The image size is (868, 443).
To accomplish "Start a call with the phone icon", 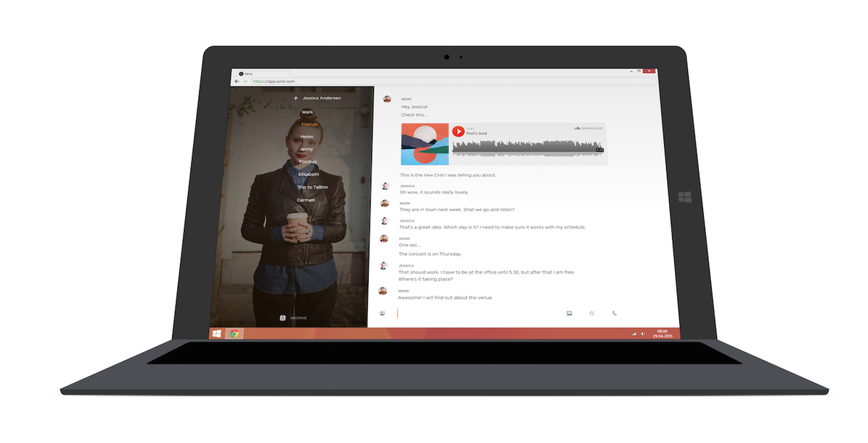I will point(614,313).
